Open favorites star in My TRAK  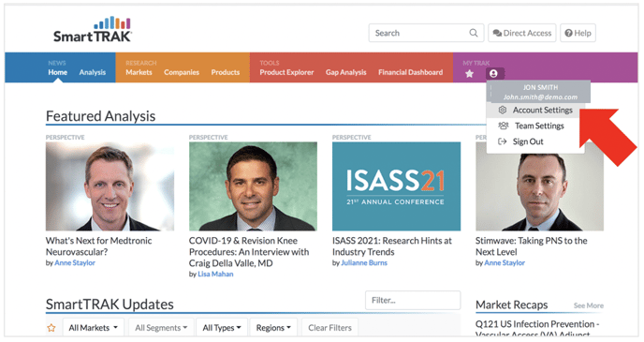tap(470, 74)
